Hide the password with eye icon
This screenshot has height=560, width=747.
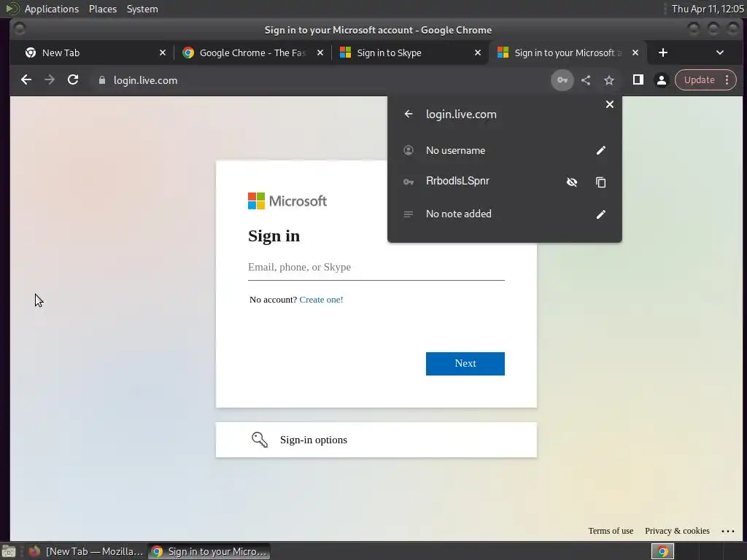(x=572, y=182)
